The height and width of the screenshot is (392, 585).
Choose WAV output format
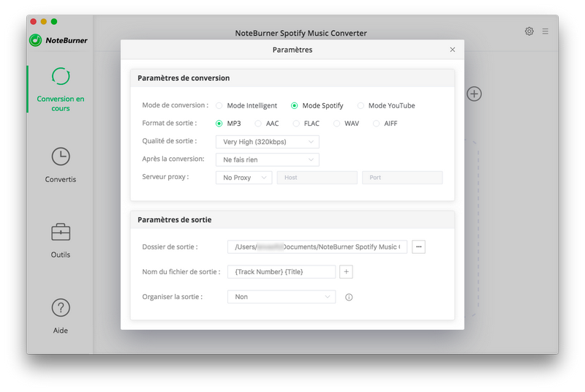pyautogui.click(x=336, y=124)
